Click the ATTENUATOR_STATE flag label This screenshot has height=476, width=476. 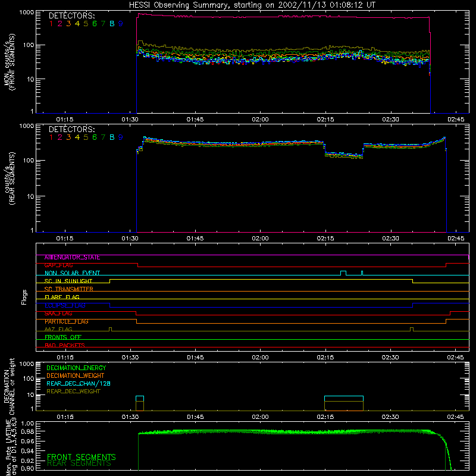pos(72,258)
